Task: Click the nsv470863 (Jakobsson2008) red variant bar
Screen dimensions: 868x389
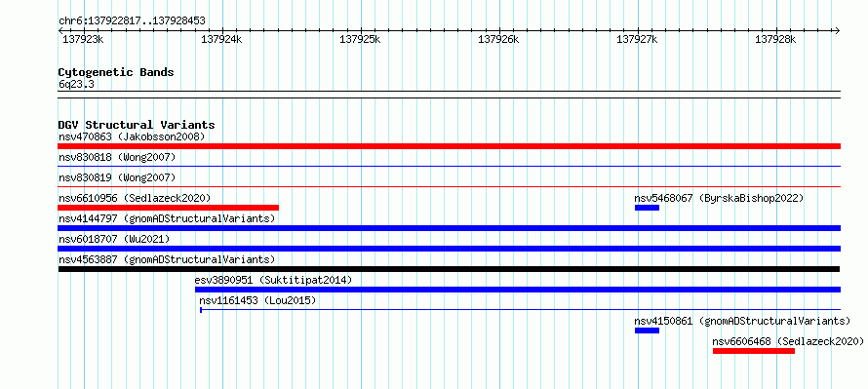Action: [x=449, y=146]
